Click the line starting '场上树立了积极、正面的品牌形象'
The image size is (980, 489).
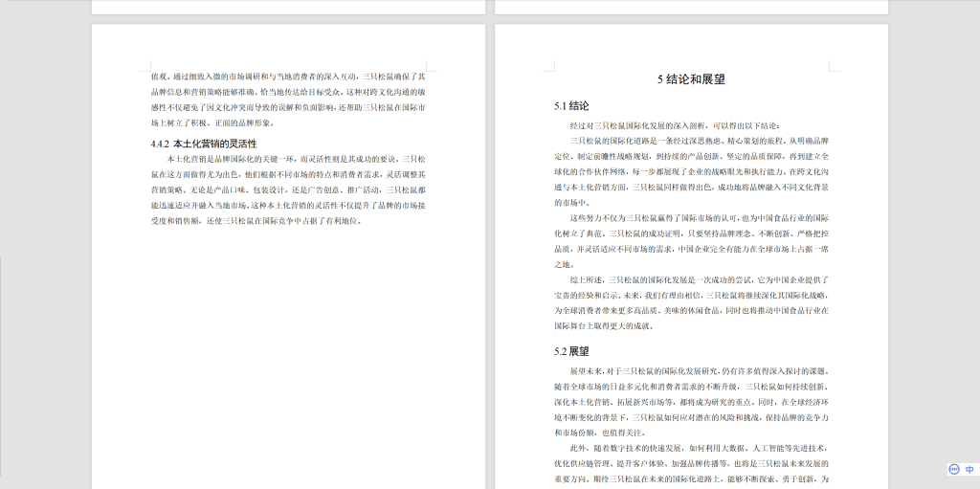(212, 122)
